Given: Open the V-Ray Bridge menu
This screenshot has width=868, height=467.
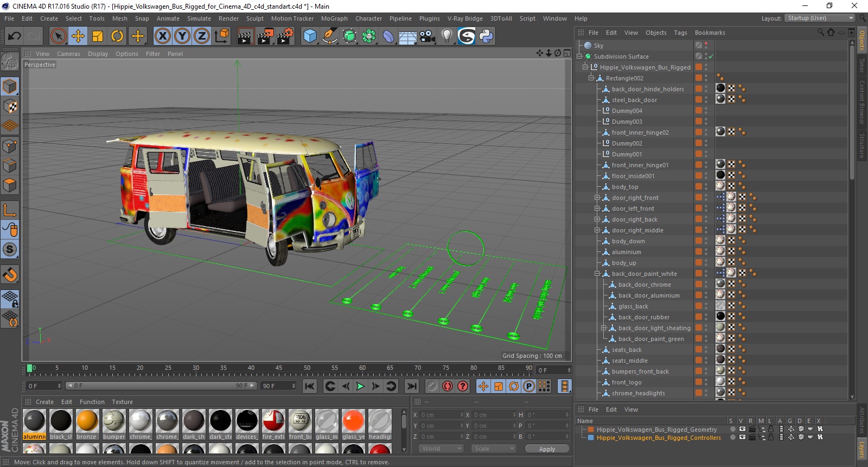Looking at the screenshot, I should click(x=465, y=18).
